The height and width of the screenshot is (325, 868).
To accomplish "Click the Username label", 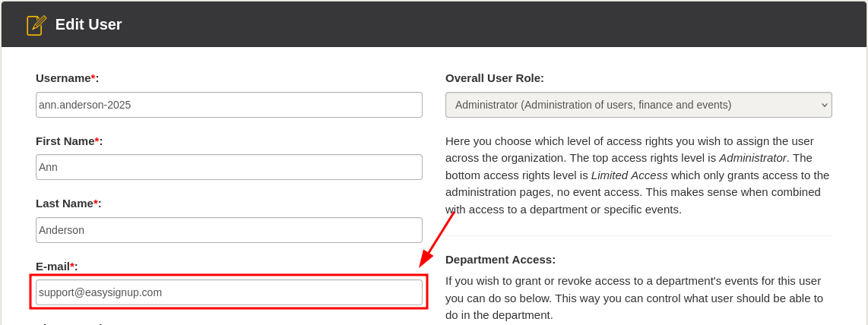I will 63,78.
